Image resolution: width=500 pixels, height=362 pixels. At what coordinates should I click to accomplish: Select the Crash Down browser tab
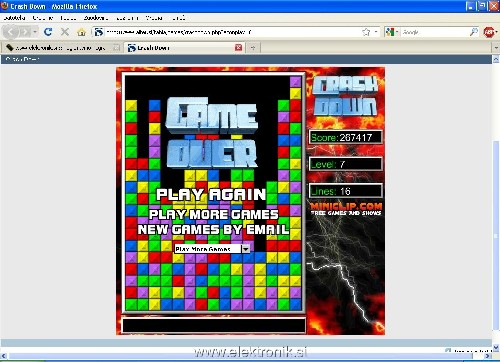[x=182, y=48]
